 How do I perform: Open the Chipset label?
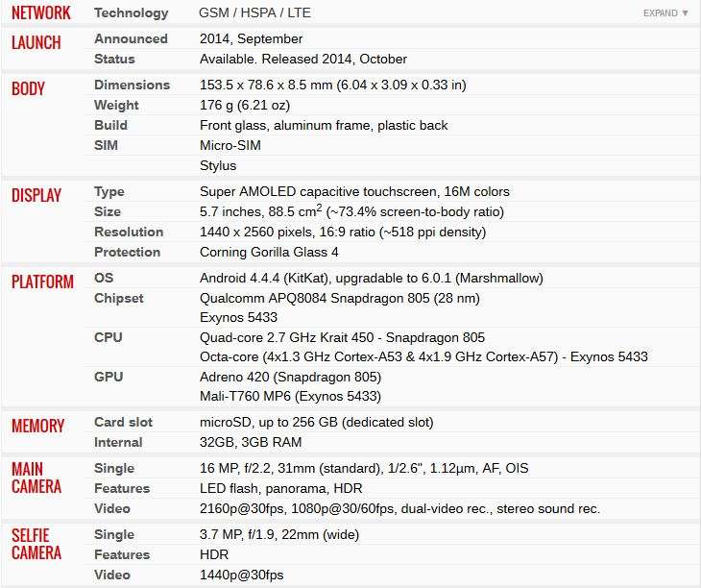point(119,298)
